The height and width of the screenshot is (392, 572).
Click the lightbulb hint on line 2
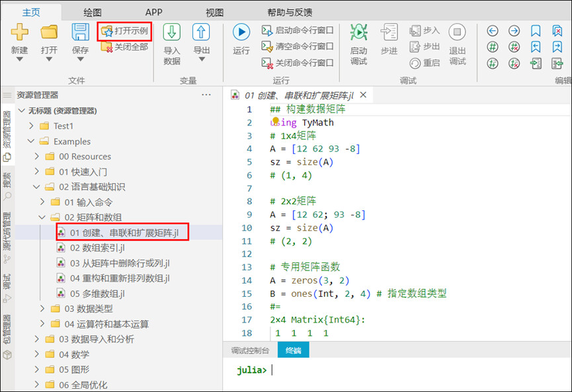276,120
